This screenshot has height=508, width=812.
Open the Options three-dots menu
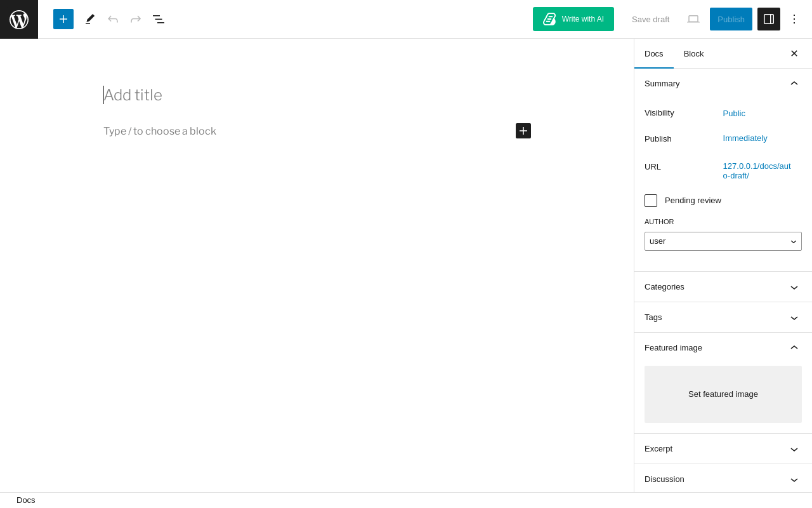(794, 19)
